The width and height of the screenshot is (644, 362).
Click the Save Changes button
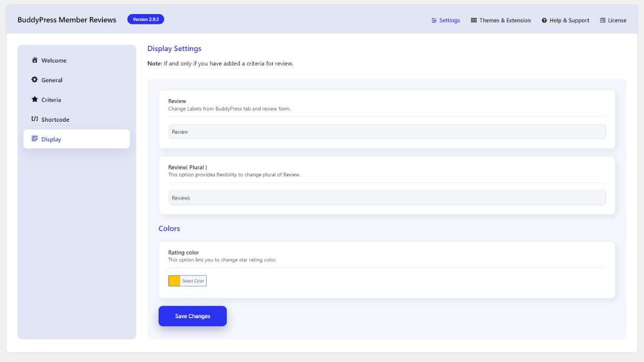click(x=193, y=316)
